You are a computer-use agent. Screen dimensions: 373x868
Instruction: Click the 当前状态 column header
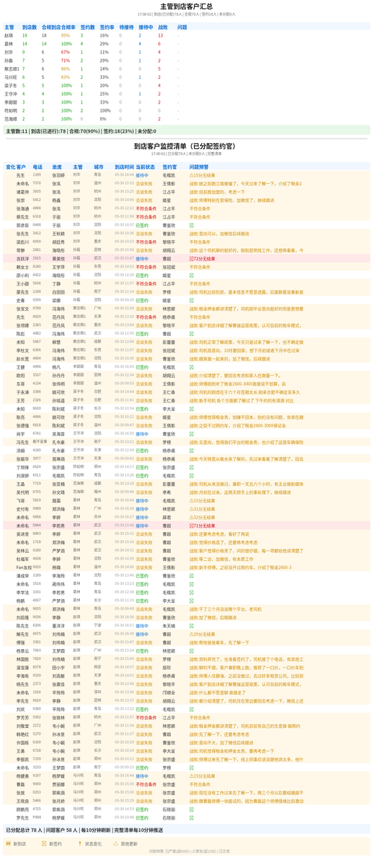click(145, 166)
